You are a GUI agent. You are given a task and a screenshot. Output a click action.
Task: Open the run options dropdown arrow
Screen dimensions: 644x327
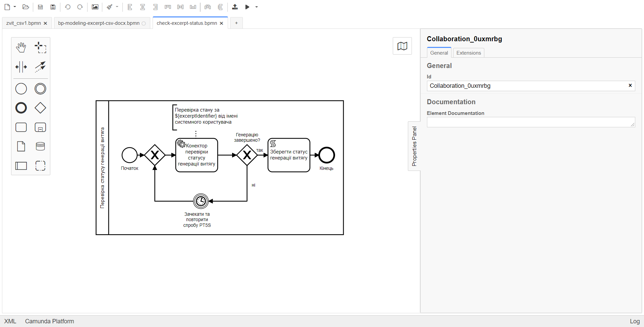point(257,7)
